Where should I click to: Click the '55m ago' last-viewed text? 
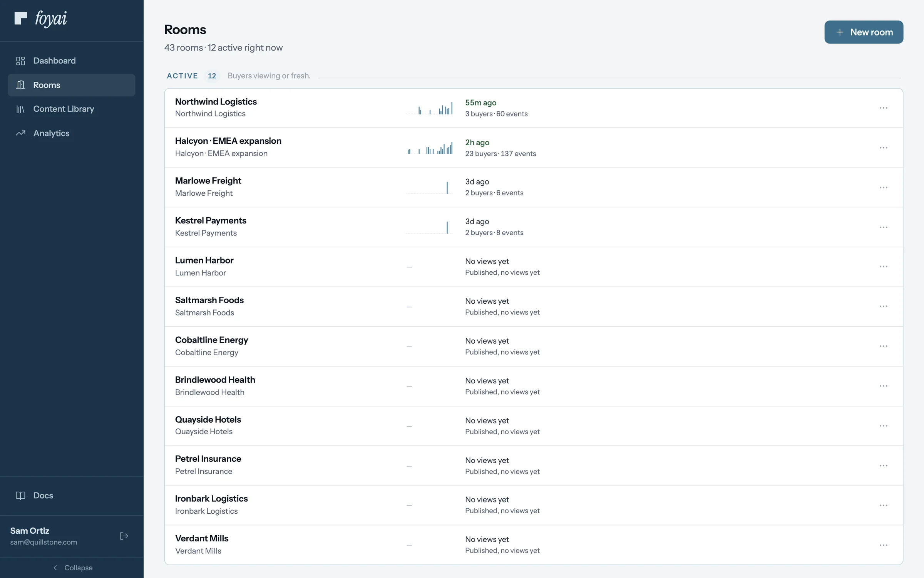[x=480, y=102]
